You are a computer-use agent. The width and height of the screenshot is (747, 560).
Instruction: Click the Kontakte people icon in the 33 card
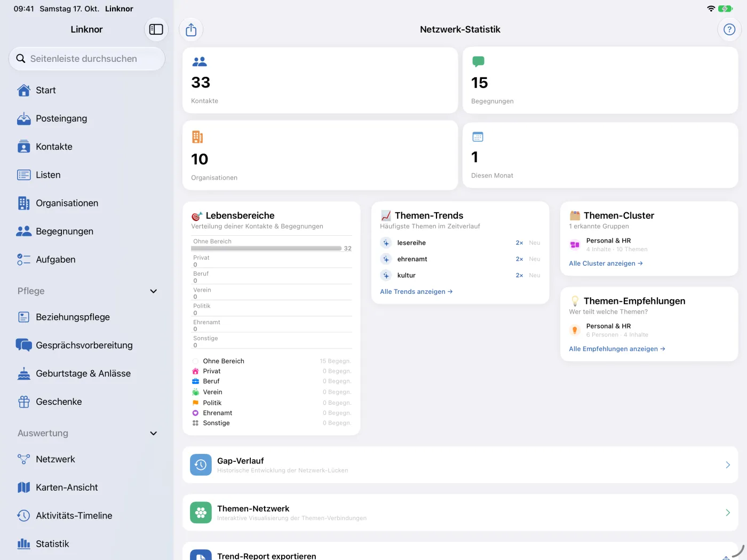(x=200, y=62)
